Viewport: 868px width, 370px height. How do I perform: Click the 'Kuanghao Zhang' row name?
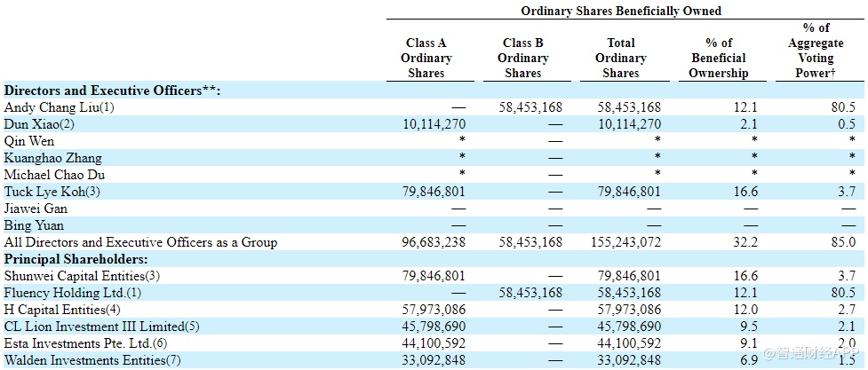point(52,158)
